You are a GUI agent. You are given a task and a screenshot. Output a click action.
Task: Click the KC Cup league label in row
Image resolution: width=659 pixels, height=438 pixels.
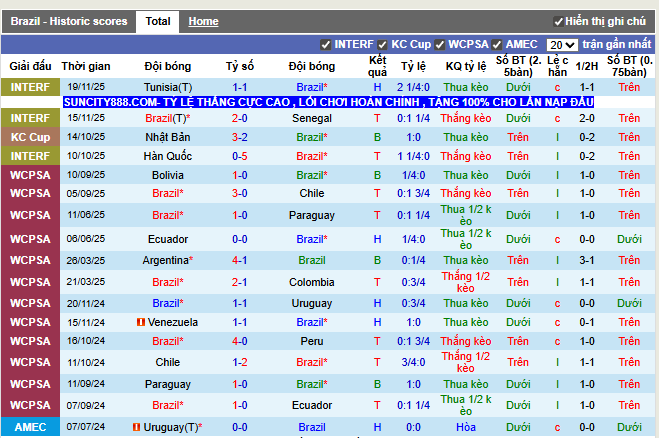[x=30, y=137]
